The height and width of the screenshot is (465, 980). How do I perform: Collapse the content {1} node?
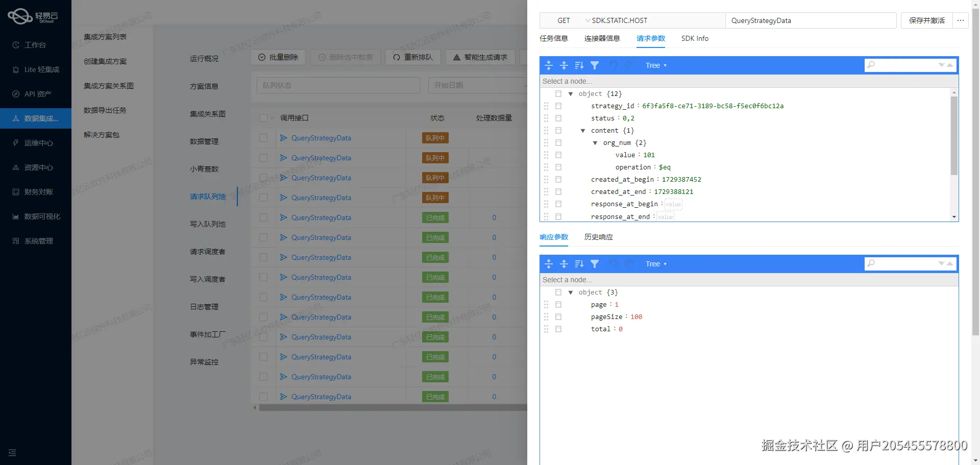click(x=583, y=131)
